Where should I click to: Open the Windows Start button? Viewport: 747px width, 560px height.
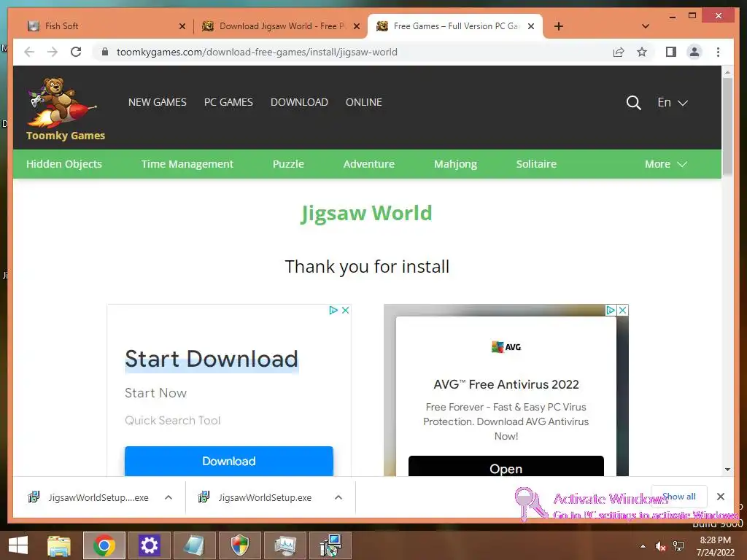[x=18, y=545]
